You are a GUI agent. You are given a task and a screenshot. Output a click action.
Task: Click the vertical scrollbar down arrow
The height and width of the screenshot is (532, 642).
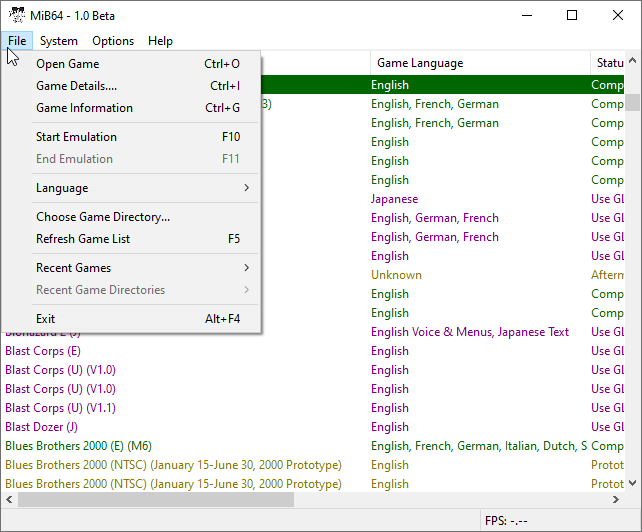(x=633, y=483)
